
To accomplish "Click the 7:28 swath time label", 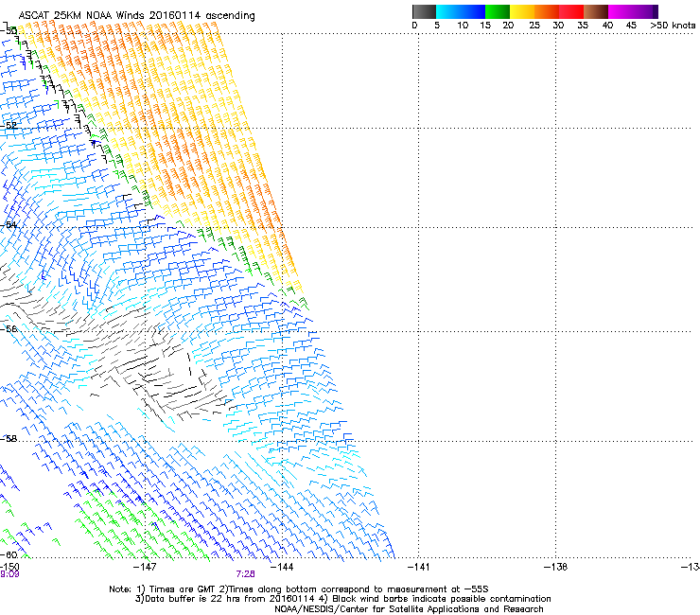I will point(246,574).
